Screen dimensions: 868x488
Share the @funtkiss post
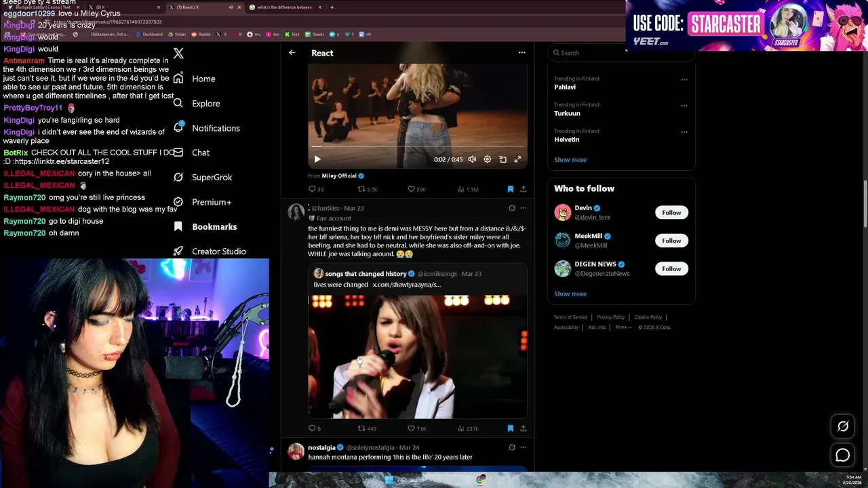523,428
